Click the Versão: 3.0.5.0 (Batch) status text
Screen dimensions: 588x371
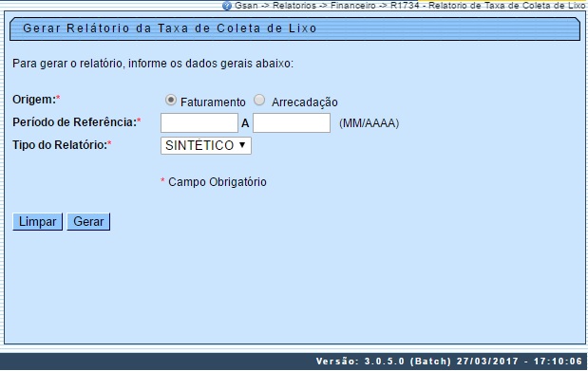coord(384,362)
